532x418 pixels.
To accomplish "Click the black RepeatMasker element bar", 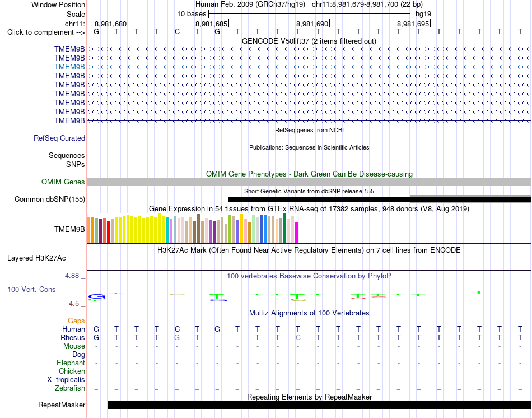I will pos(319,405).
